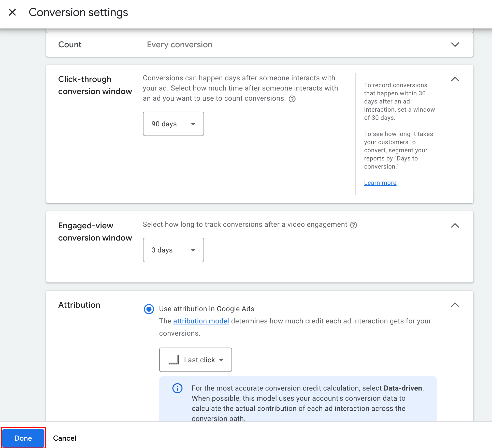Click the 90 days dropdown arrow
The width and height of the screenshot is (492, 448).
(193, 124)
